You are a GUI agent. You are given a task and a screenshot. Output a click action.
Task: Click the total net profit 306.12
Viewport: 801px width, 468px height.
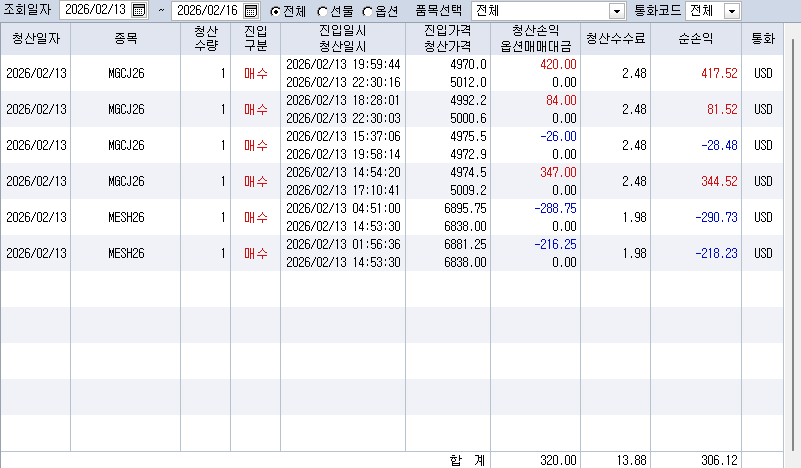719,460
